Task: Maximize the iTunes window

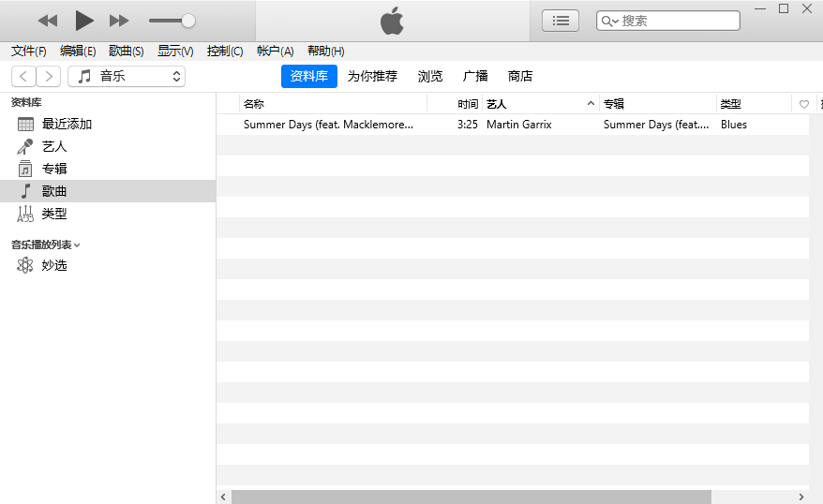Action: pyautogui.click(x=784, y=9)
